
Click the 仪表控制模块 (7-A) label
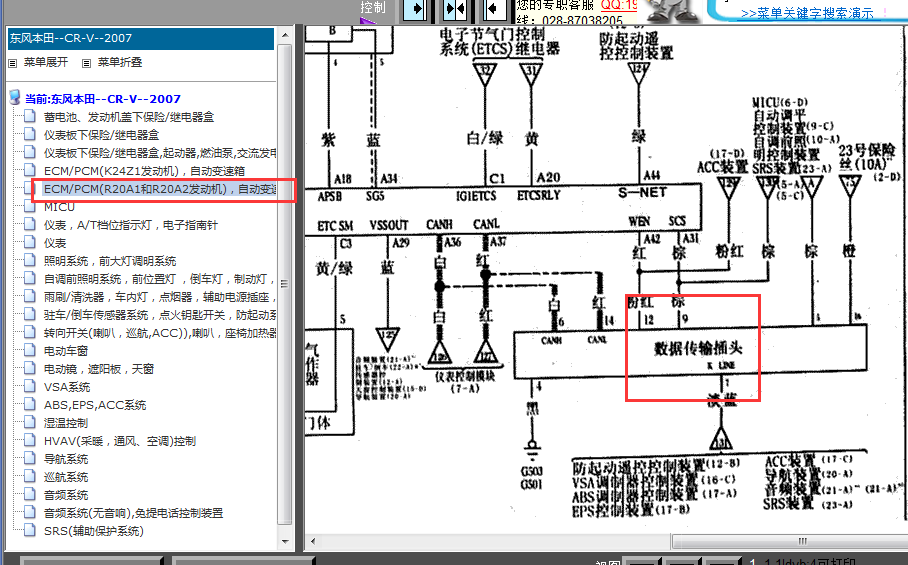465,381
